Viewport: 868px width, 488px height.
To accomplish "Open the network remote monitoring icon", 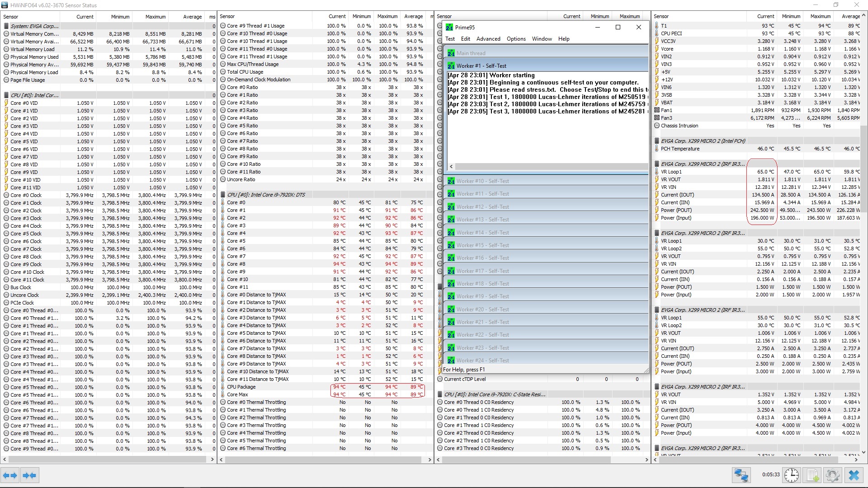I will coord(741,475).
